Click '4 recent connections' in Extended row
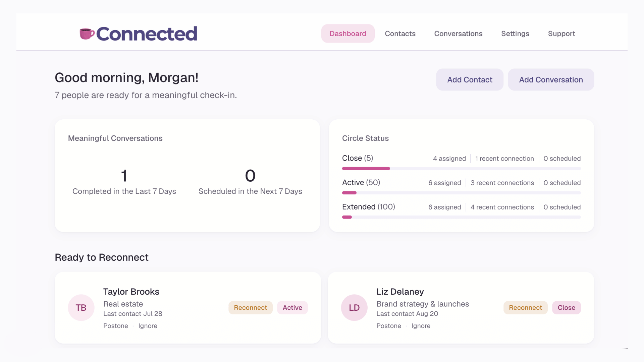The image size is (644, 362). click(502, 207)
